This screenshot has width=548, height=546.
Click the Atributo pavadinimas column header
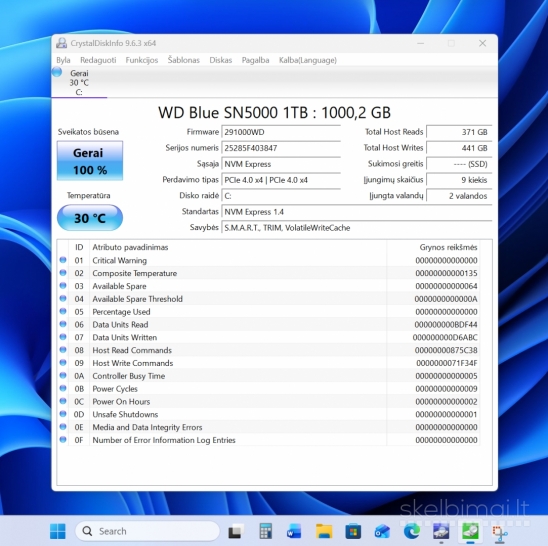238,247
